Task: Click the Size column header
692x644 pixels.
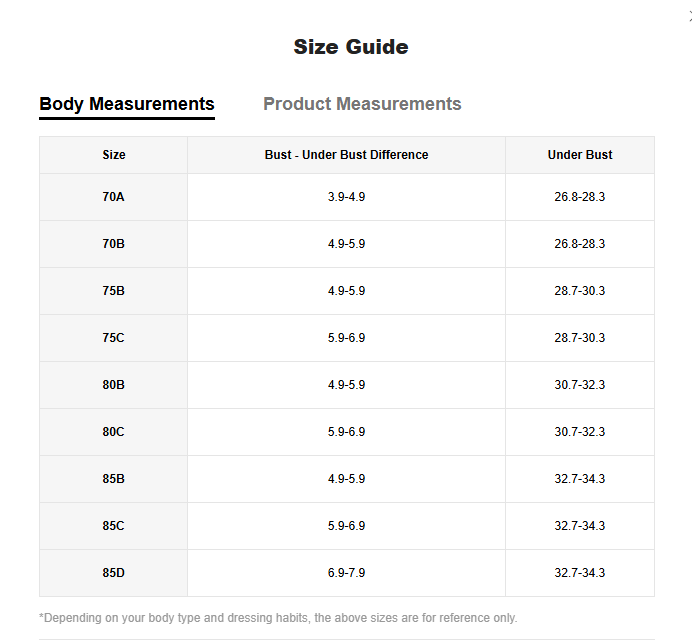Action: coord(114,155)
